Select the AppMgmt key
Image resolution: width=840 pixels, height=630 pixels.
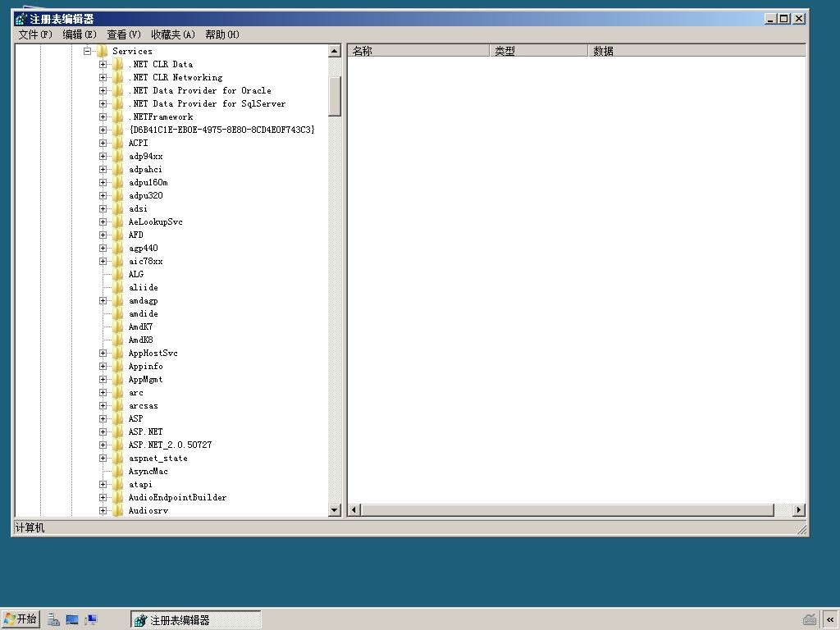[x=146, y=379]
